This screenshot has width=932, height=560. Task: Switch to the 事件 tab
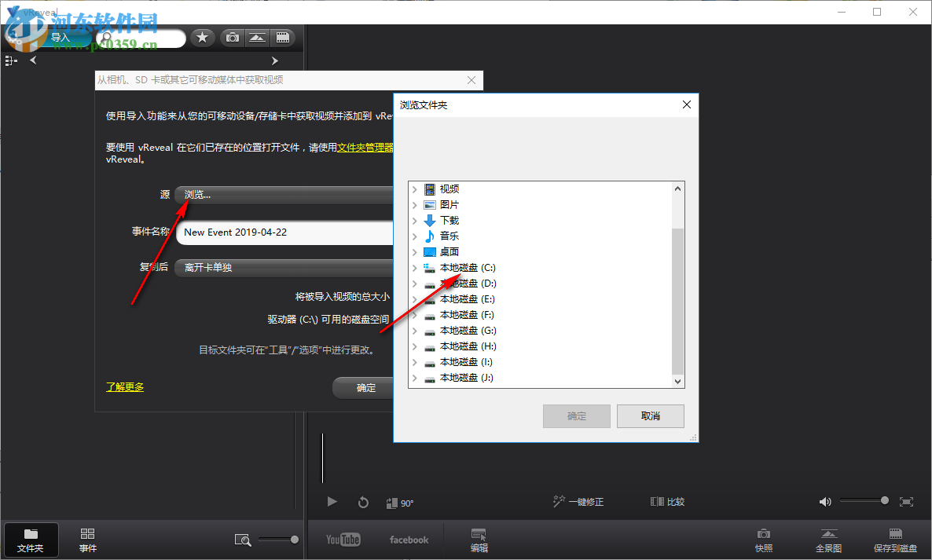86,540
